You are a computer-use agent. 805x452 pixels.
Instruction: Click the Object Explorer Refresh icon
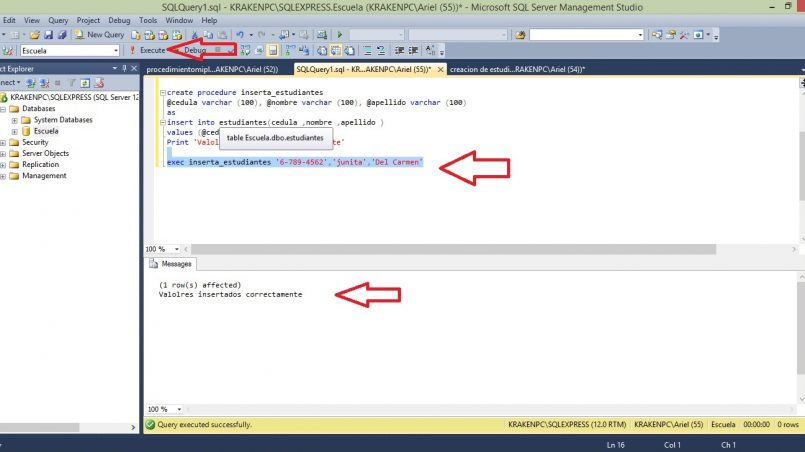[x=85, y=83]
